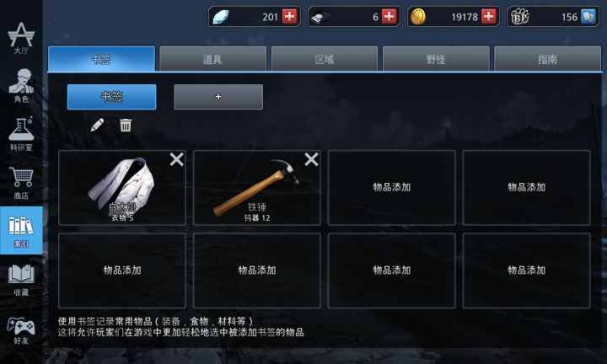Switch to the 区域 tab

point(325,59)
